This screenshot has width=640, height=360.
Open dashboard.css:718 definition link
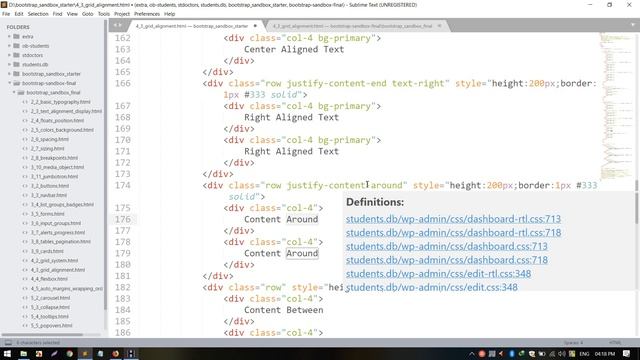[x=447, y=260]
